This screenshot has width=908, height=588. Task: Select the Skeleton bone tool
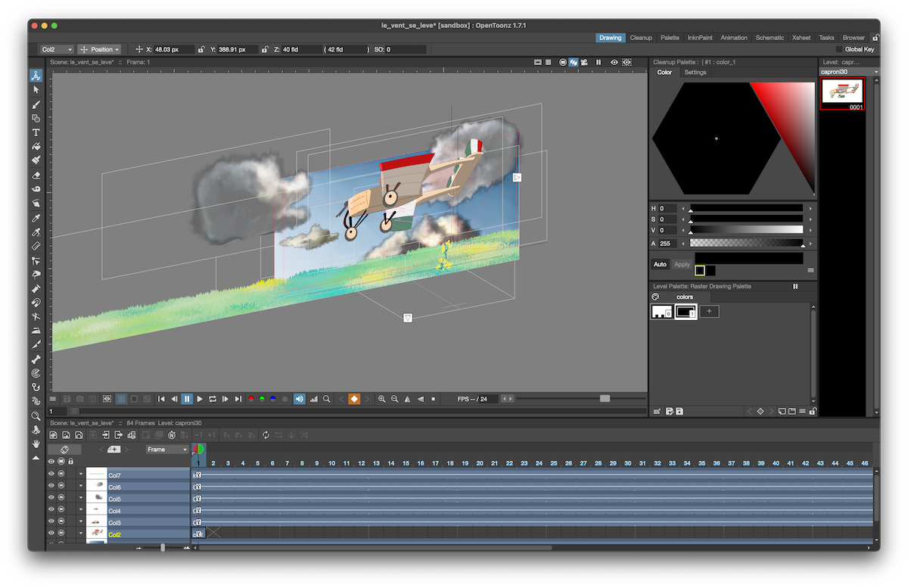coord(36,359)
